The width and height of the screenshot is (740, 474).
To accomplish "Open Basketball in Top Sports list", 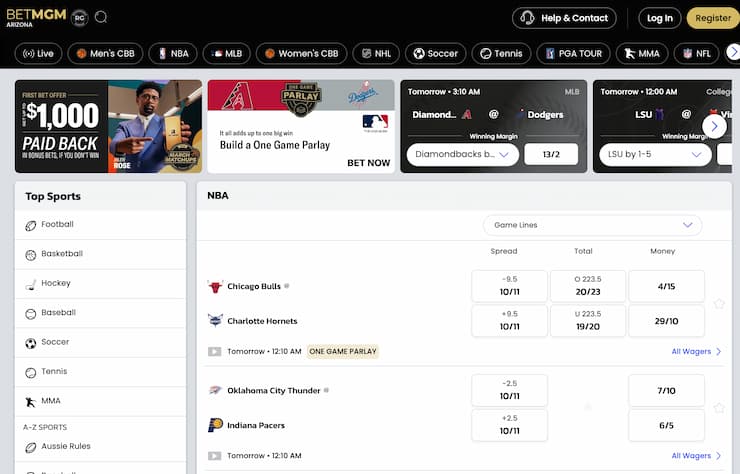I will point(100,254).
